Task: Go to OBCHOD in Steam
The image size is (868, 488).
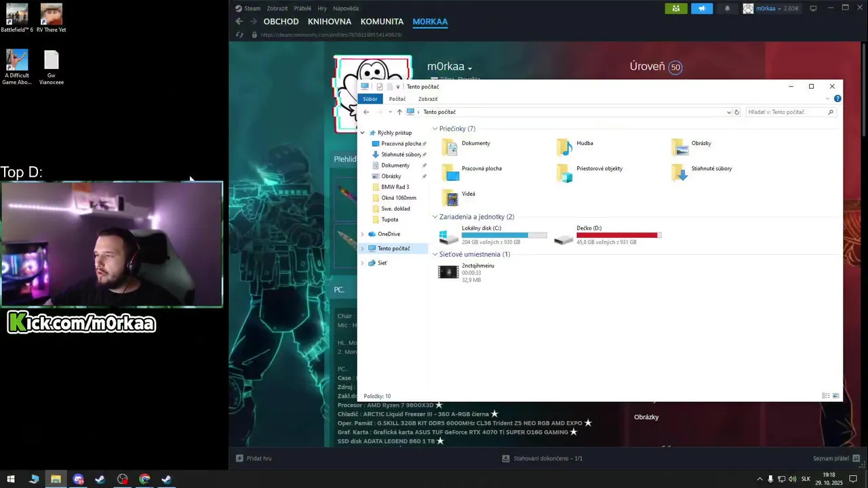Action: coord(281,22)
